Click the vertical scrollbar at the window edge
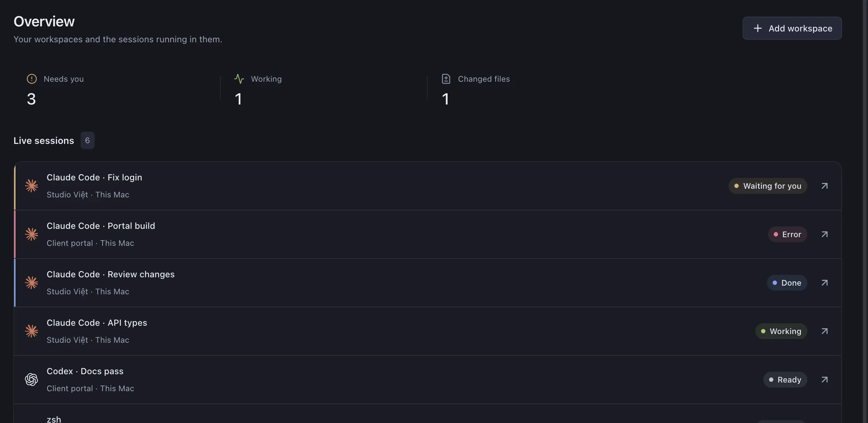The height and width of the screenshot is (423, 868). (x=865, y=211)
